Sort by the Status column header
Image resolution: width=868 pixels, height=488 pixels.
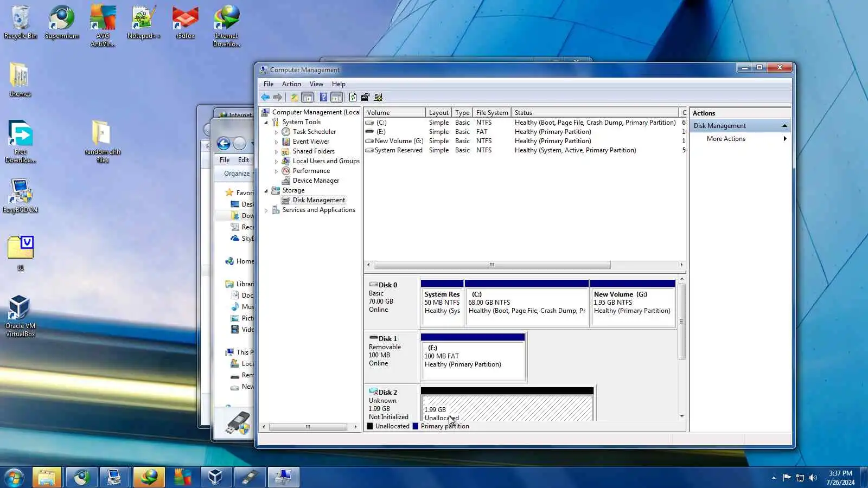[x=595, y=113]
